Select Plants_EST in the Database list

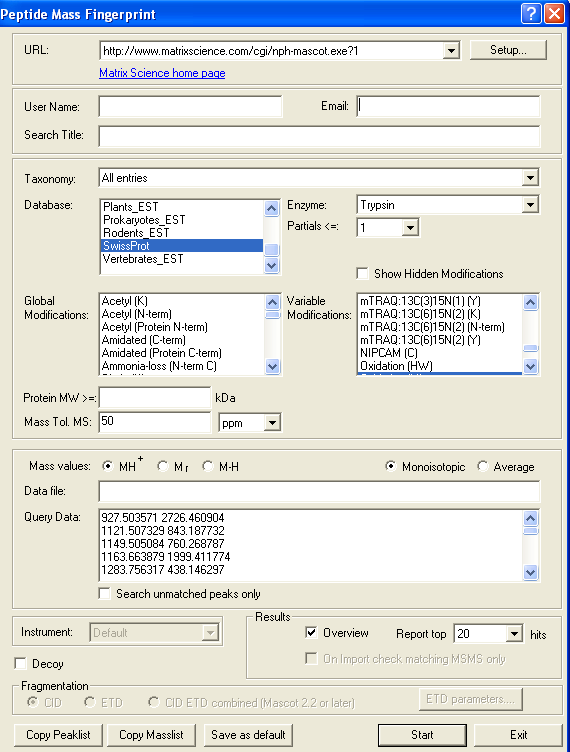pos(182,207)
